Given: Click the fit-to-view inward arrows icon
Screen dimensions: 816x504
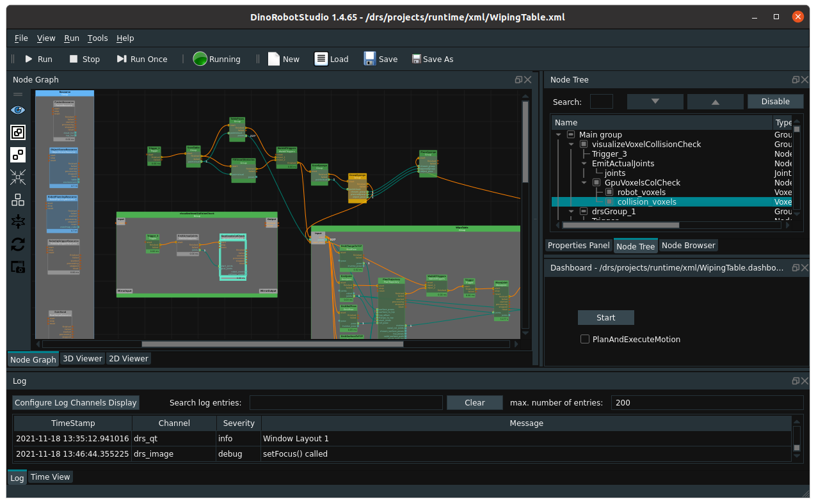Looking at the screenshot, I should tap(18, 177).
